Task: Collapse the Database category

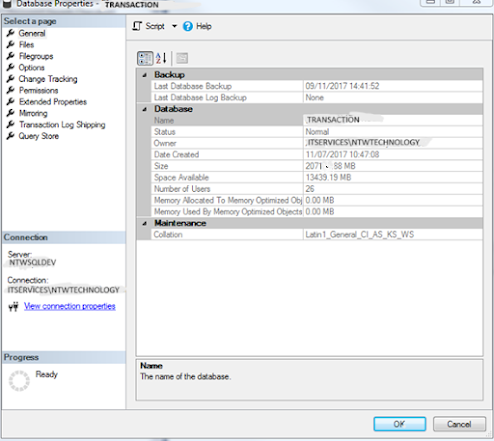Action: click(145, 109)
